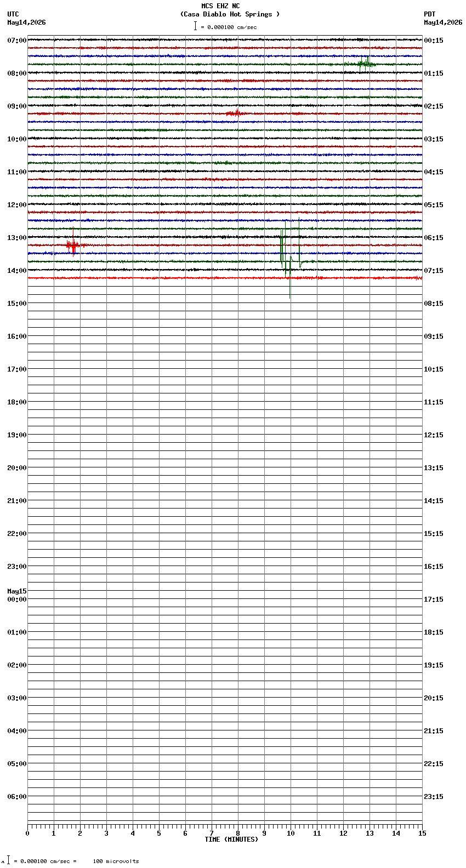Click the '00:15' PDT time label

click(434, 41)
